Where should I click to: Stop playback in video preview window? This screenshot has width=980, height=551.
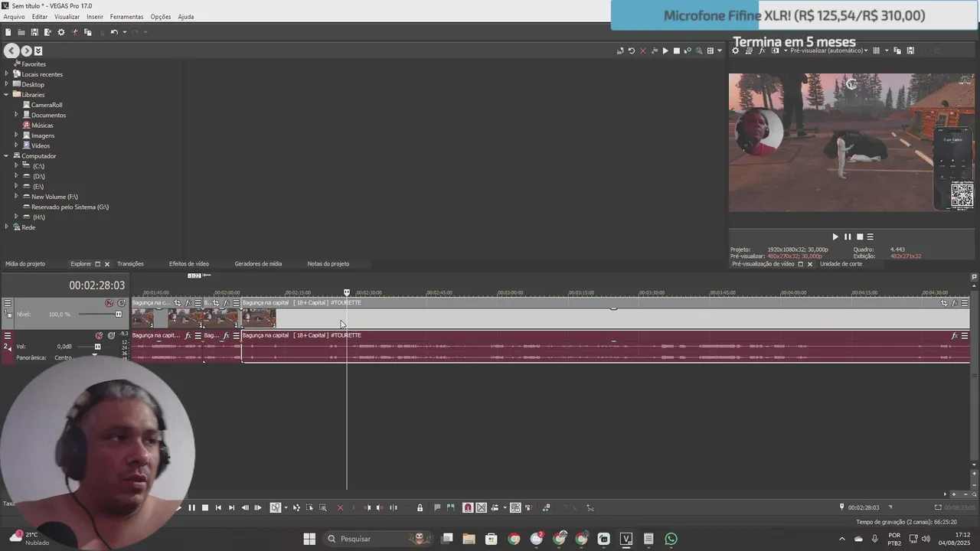[x=860, y=236]
